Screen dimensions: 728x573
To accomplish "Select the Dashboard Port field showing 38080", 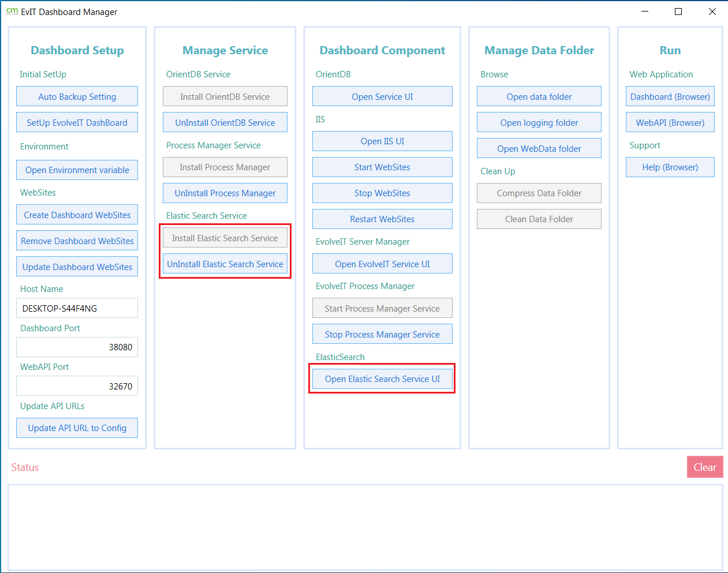I will 77,347.
